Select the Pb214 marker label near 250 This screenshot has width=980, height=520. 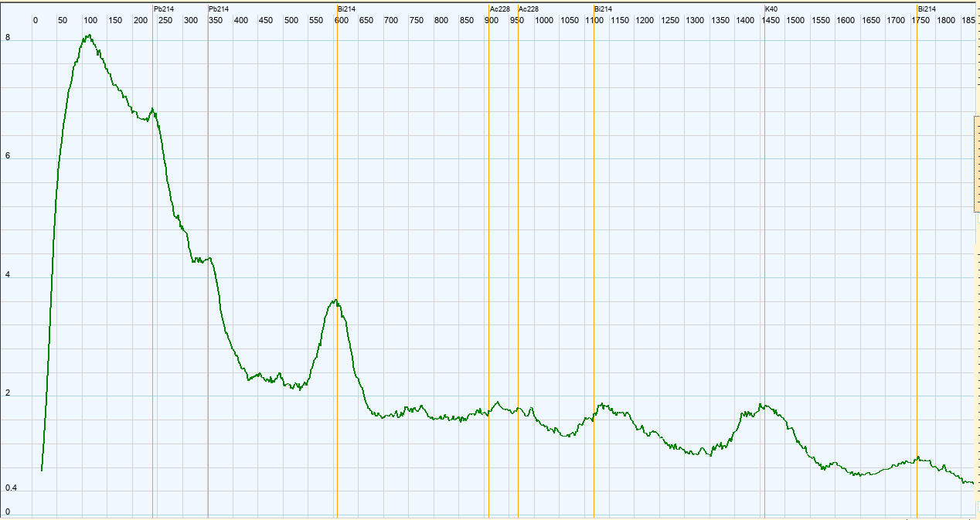[x=164, y=8]
